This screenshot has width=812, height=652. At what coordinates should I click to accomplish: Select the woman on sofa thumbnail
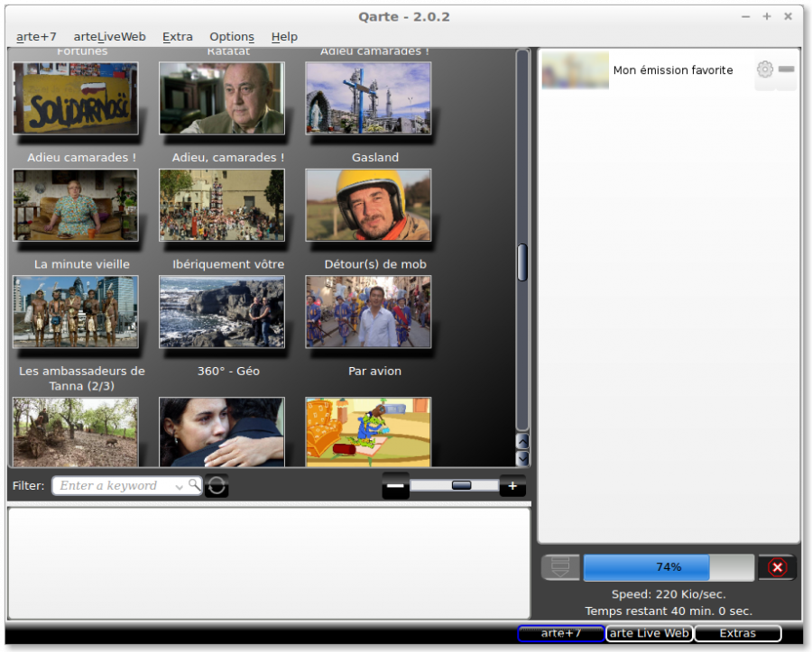click(x=76, y=205)
